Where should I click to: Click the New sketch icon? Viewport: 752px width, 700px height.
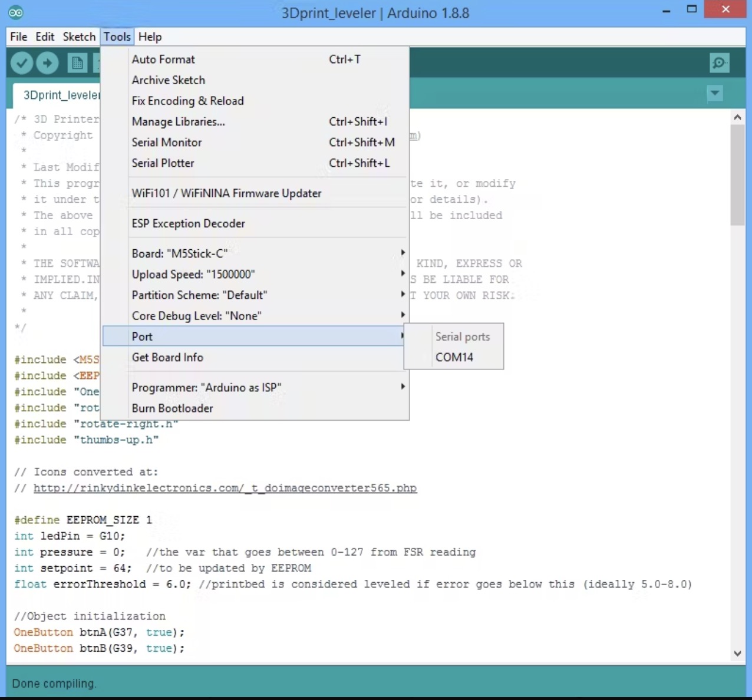click(77, 62)
